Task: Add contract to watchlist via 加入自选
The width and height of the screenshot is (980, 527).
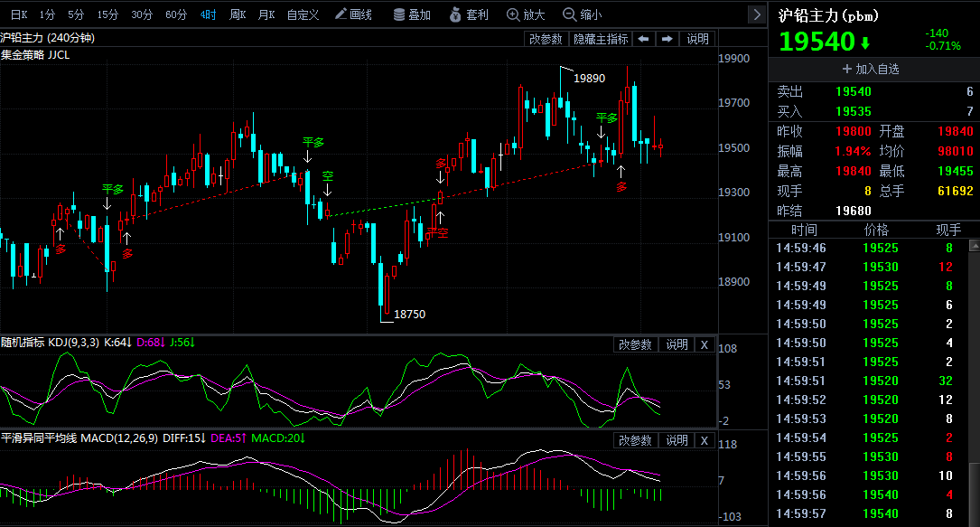Action: pos(871,69)
